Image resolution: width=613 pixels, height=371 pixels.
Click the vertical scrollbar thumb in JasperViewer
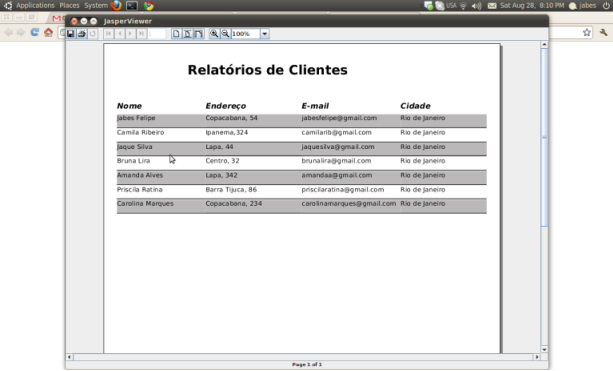(544, 137)
